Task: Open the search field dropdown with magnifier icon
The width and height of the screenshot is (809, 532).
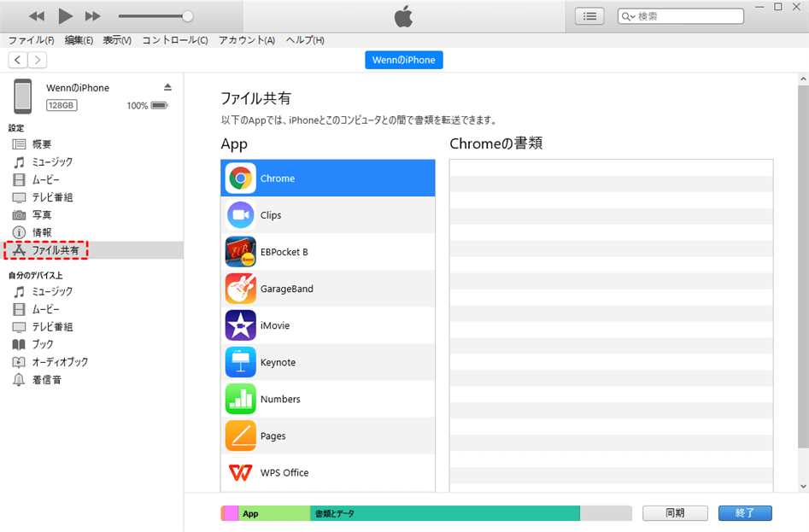Action: click(x=630, y=15)
